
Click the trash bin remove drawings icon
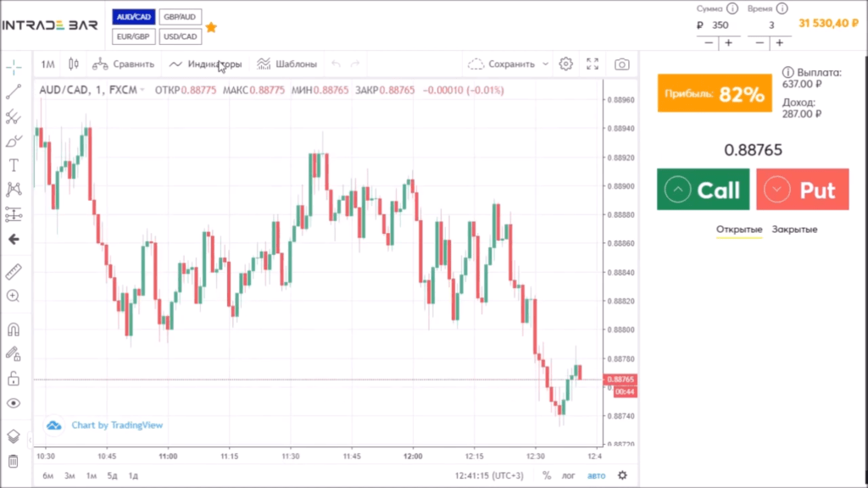pyautogui.click(x=14, y=461)
